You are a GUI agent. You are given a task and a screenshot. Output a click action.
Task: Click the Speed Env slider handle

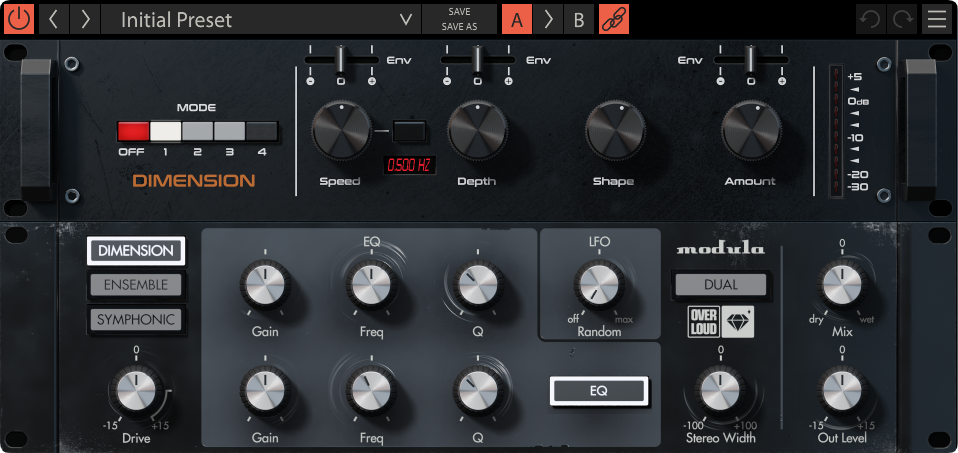[341, 59]
